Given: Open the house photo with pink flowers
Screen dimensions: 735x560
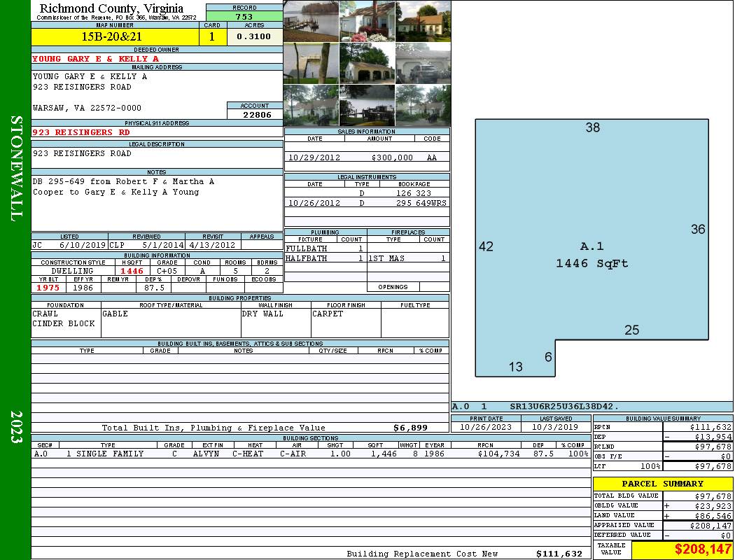Looking at the screenshot, I should click(x=367, y=21).
